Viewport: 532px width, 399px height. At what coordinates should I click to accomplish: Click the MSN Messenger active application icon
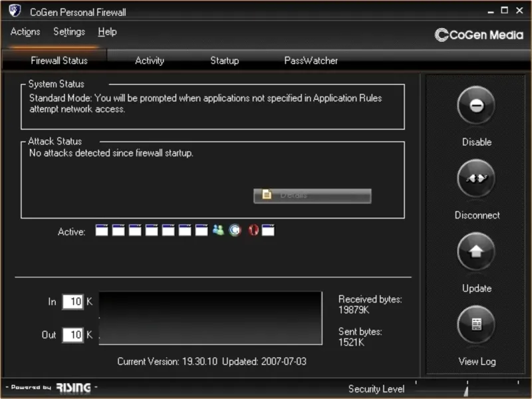(x=218, y=230)
